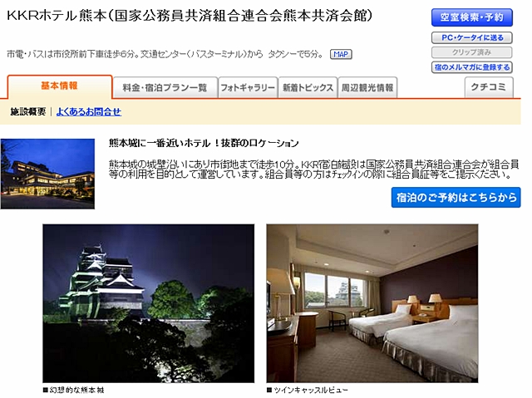View the 周辺観光情報 tab
Image resolution: width=532 pixels, height=398 pixels.
tap(367, 88)
